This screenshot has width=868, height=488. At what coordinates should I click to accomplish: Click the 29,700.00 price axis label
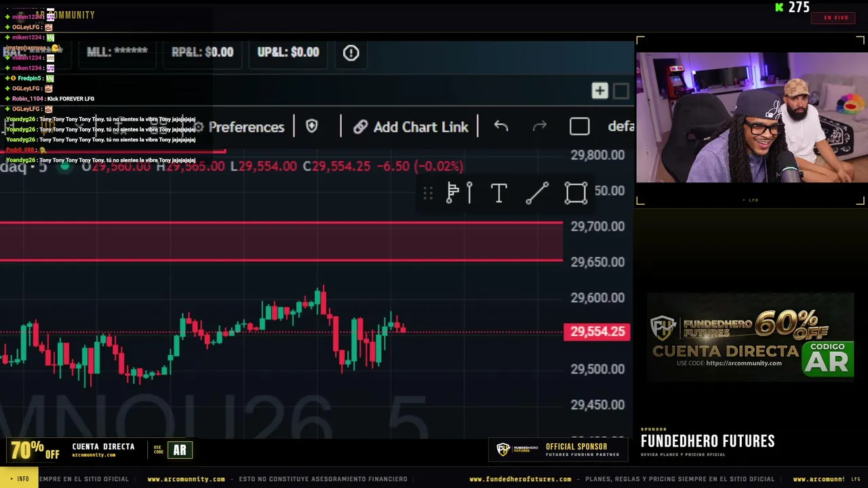click(597, 226)
